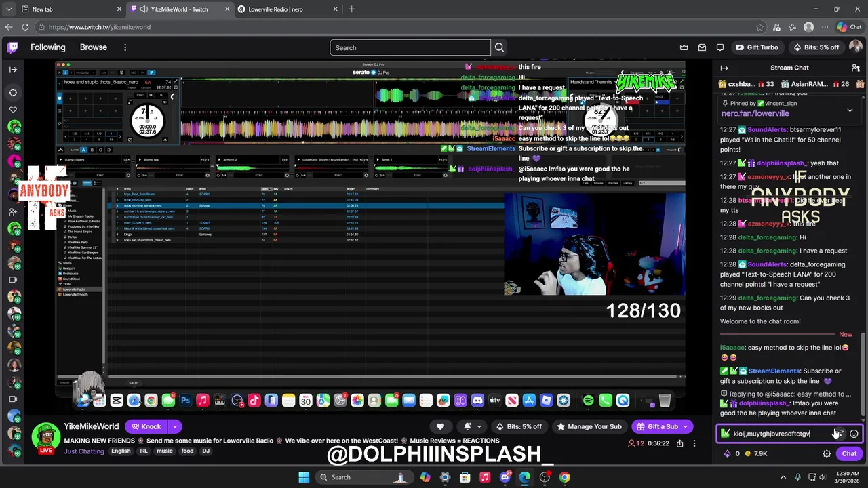Image resolution: width=868 pixels, height=488 pixels.
Task: Click the DJ stream tag
Action: 205,451
